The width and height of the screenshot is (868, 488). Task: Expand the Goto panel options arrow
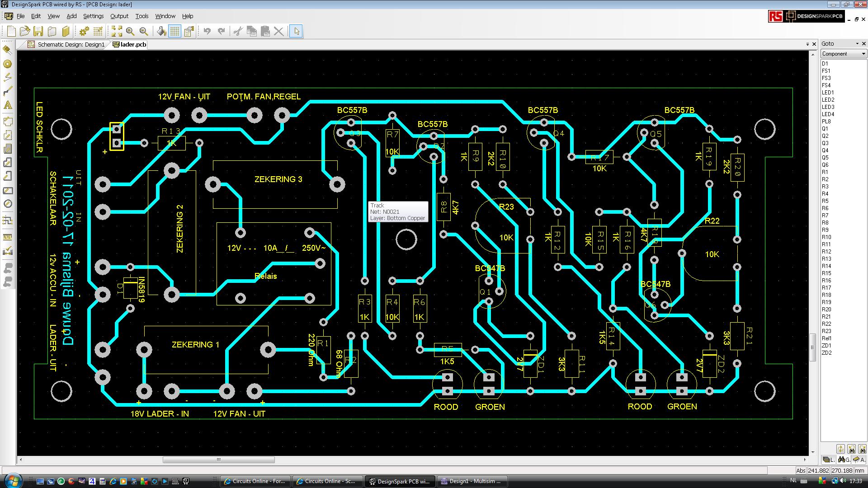pos(857,44)
